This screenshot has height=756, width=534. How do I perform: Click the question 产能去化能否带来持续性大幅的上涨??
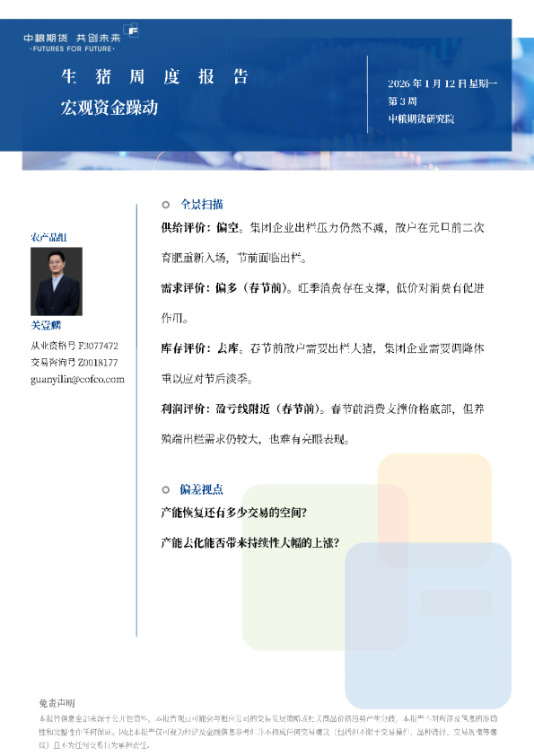click(x=249, y=543)
